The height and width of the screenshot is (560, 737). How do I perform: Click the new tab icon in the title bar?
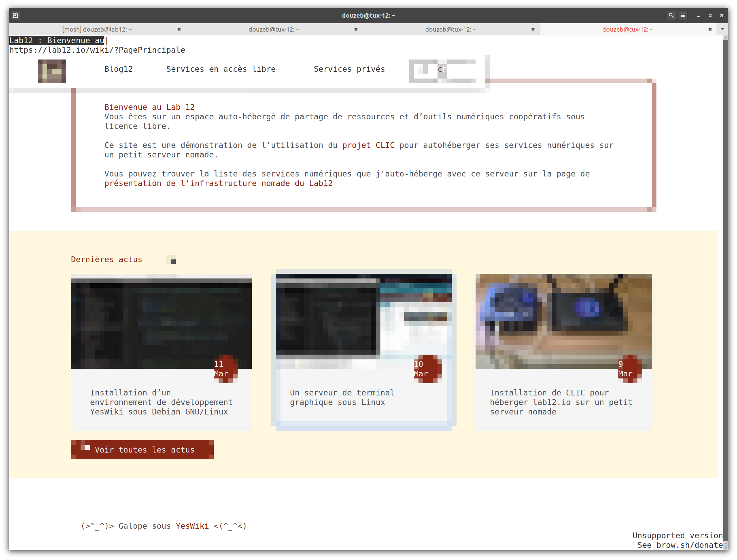pyautogui.click(x=15, y=15)
